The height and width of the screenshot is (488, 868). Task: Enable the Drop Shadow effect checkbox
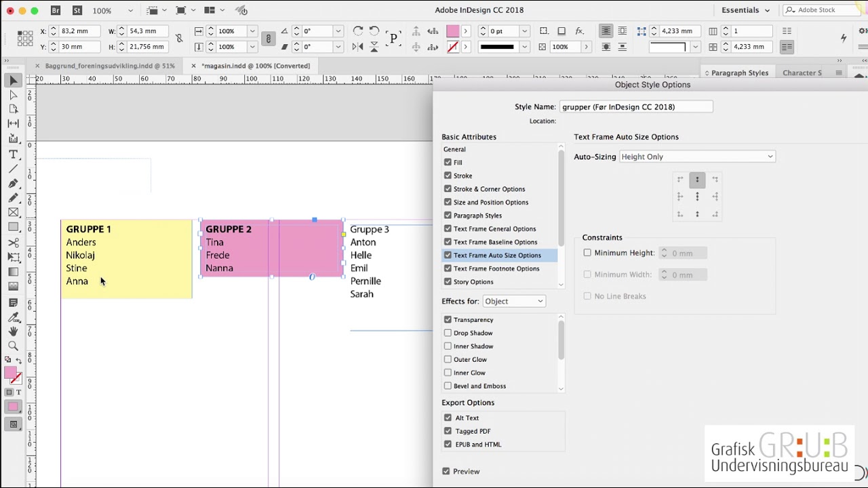tap(448, 333)
